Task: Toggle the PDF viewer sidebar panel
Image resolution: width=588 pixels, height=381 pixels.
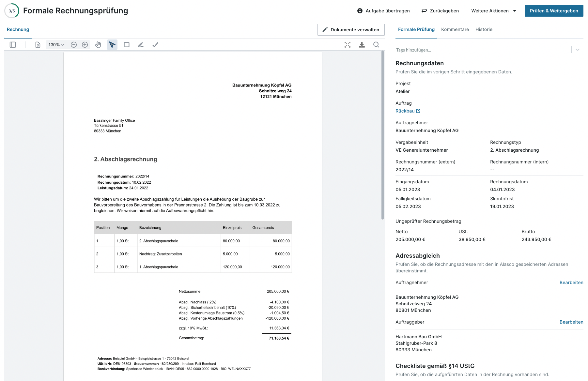Action: [x=13, y=45]
